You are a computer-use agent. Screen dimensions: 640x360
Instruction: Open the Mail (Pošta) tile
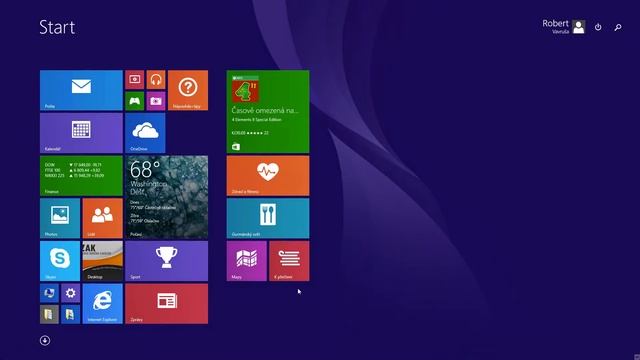tap(81, 90)
